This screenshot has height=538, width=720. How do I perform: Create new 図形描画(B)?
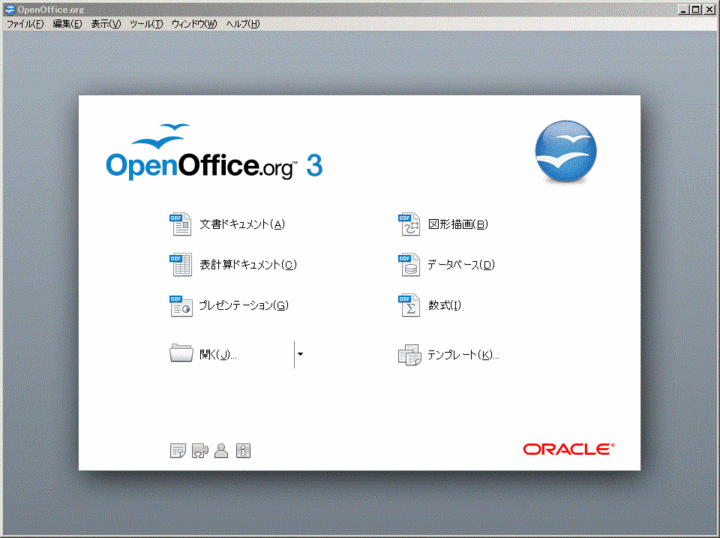(458, 224)
